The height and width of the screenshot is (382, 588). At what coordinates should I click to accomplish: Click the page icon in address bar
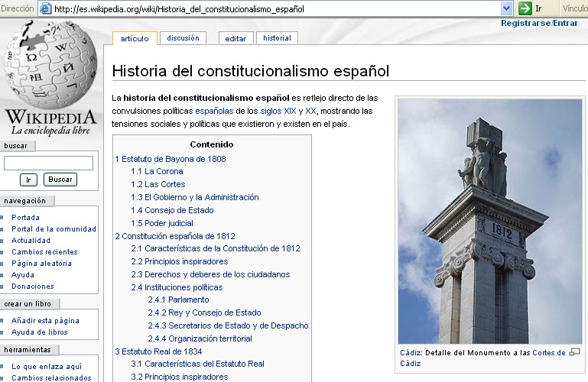point(45,8)
